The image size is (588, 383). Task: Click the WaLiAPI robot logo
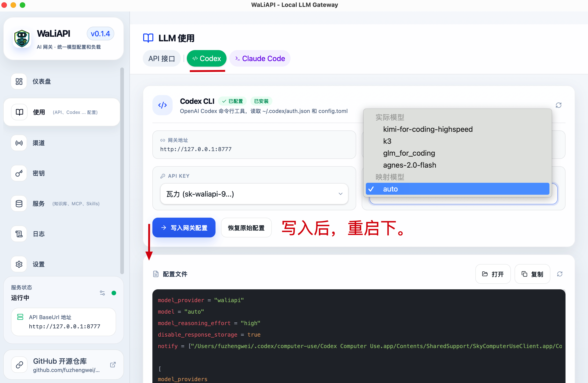coord(22,39)
